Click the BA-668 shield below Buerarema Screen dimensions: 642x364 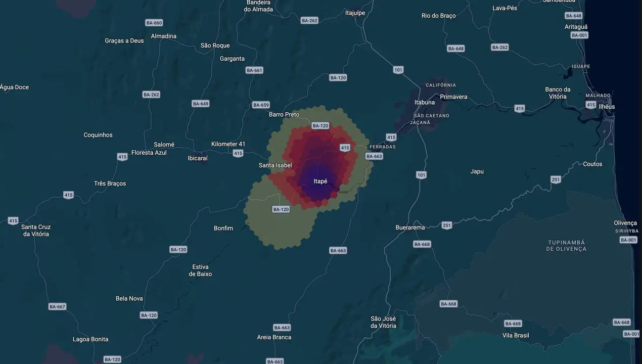(422, 244)
